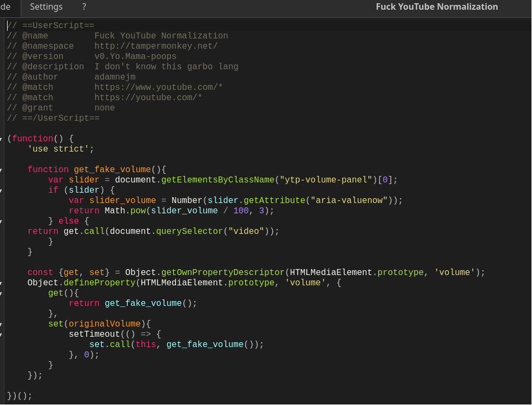Click match URL 'https://youtube.com/*'
This screenshot has height=405, width=532.
[148, 97]
